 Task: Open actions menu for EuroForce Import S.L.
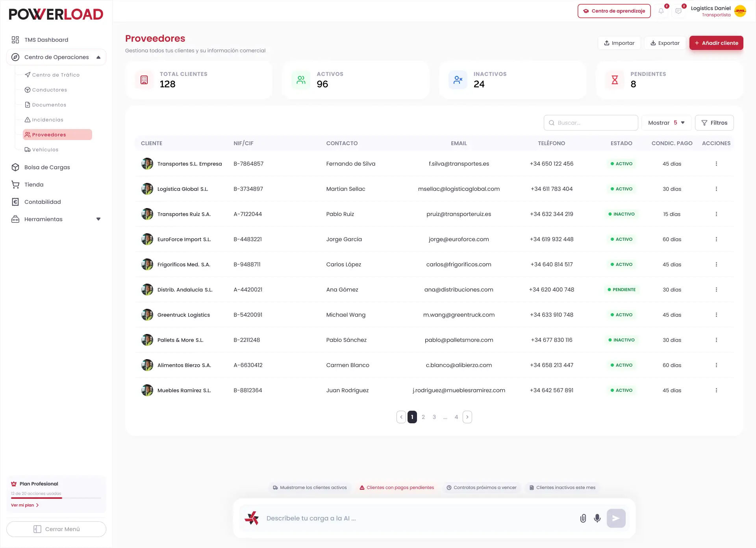(716, 239)
